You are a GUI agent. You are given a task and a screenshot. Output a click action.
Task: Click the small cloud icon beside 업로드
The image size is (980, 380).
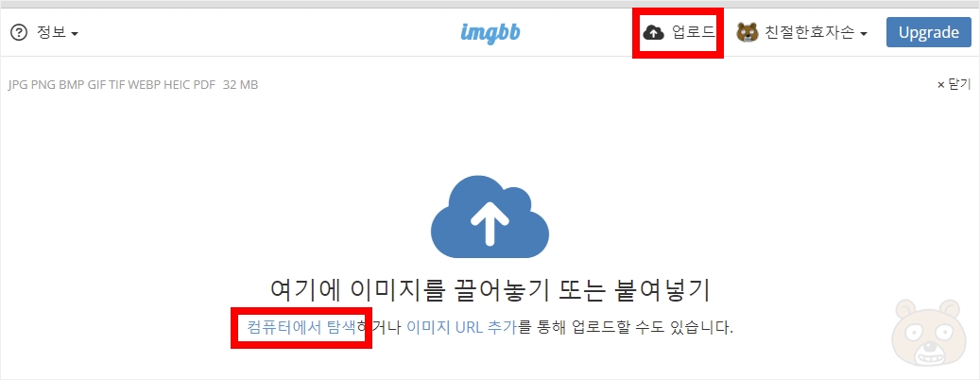click(654, 32)
